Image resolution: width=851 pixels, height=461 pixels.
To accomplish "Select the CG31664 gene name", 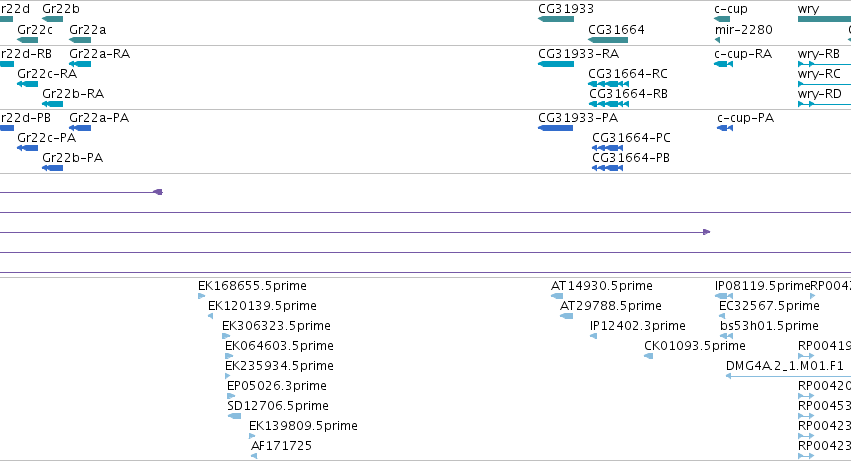I will (x=616, y=29).
